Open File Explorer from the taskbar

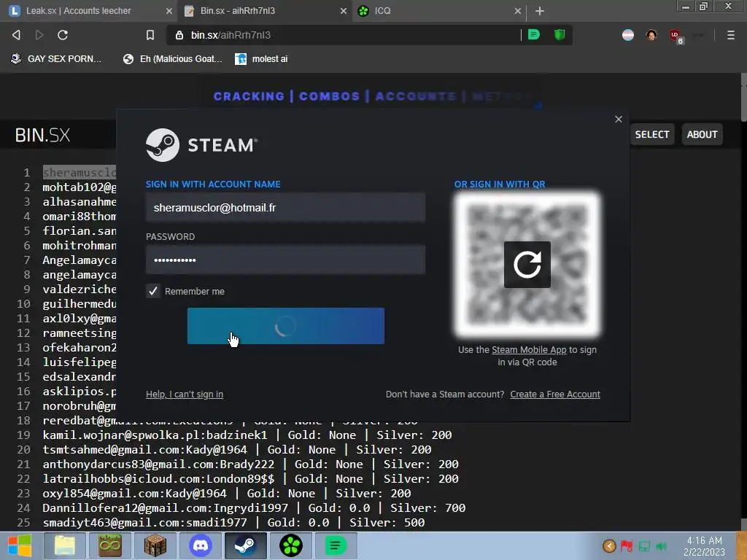tap(65, 545)
